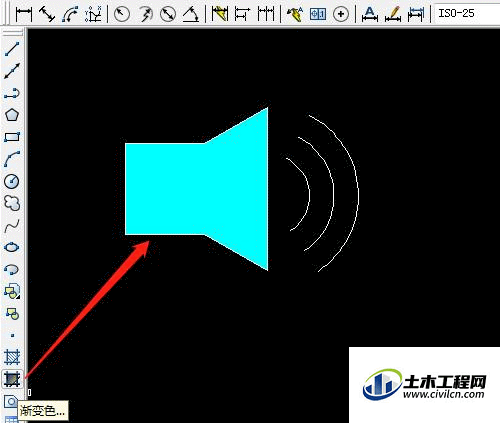Select the Spline tool
Screen dimensions: 500x423
12,225
